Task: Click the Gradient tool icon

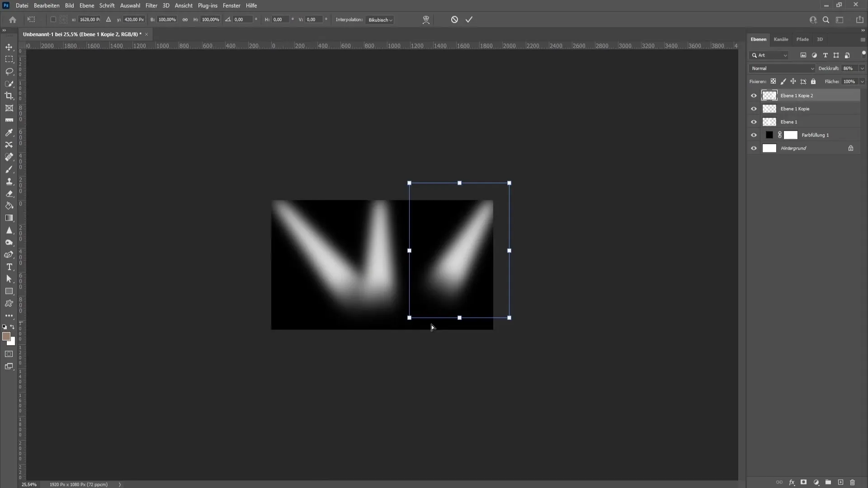Action: (x=9, y=218)
